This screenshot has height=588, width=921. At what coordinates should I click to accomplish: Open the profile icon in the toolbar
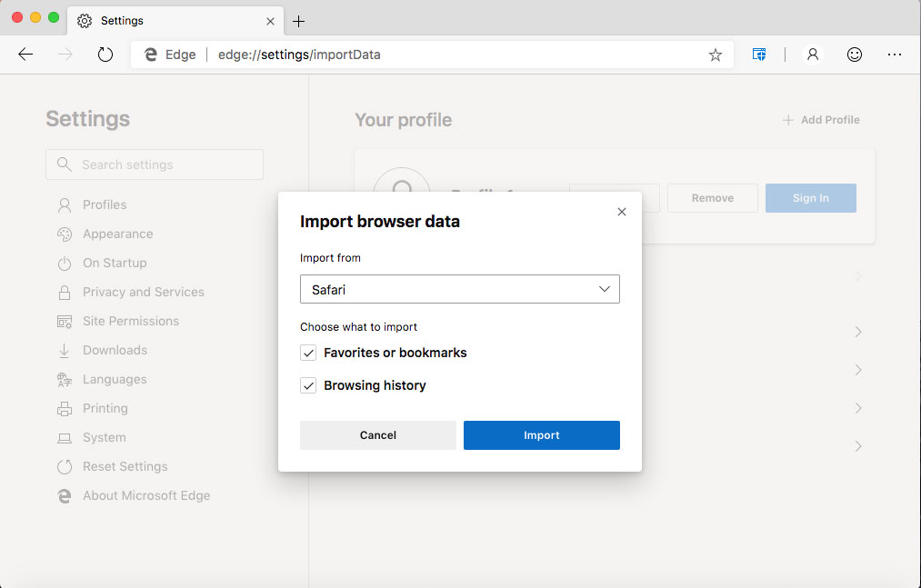[x=813, y=55]
